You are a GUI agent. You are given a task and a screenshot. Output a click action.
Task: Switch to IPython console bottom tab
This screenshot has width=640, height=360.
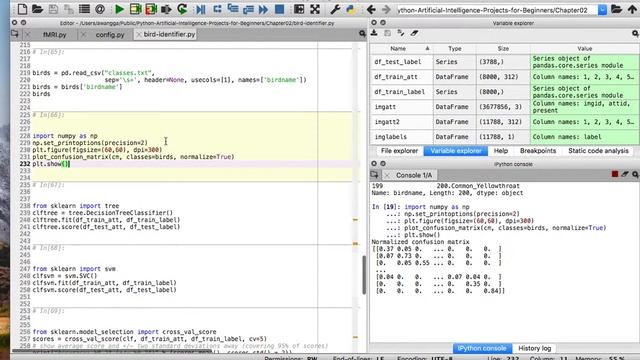coord(482,348)
